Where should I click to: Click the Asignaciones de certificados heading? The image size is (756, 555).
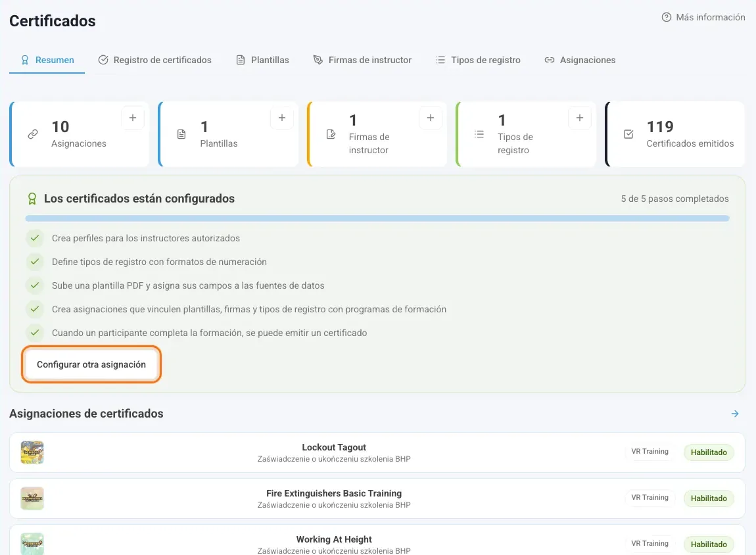[86, 414]
